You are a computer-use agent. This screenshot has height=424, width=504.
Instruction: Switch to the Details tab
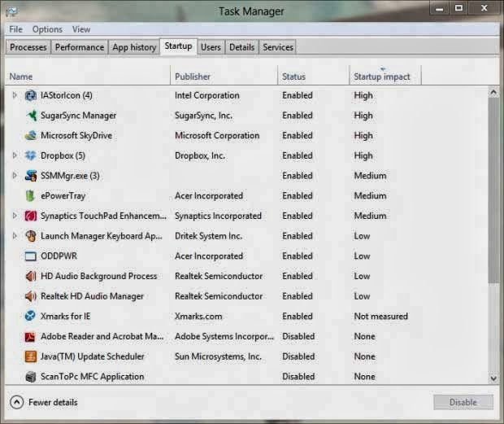click(241, 47)
